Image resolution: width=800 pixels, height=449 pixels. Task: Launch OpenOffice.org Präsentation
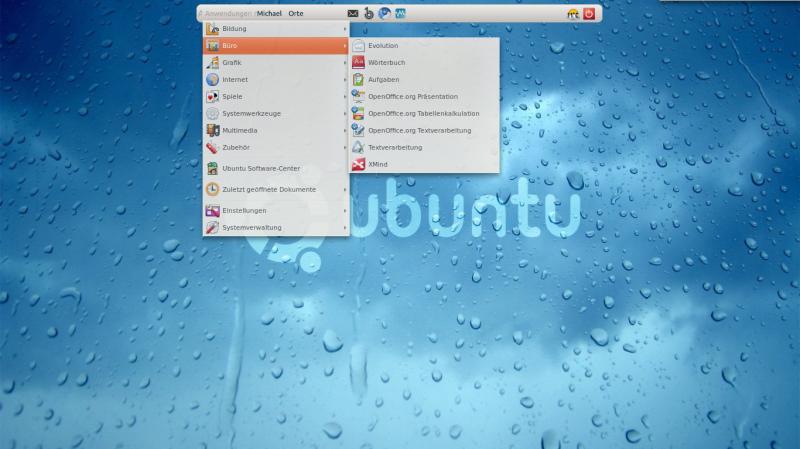(424, 96)
